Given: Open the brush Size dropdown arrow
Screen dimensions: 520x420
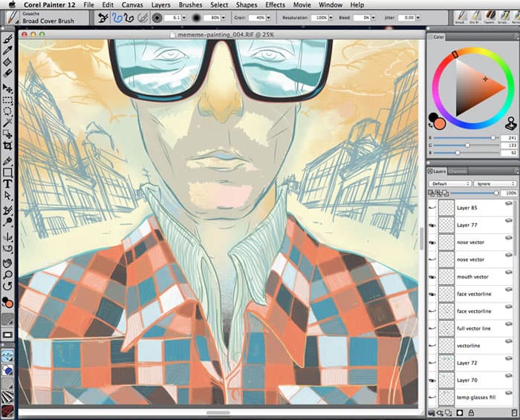Looking at the screenshot, I should click(x=184, y=18).
